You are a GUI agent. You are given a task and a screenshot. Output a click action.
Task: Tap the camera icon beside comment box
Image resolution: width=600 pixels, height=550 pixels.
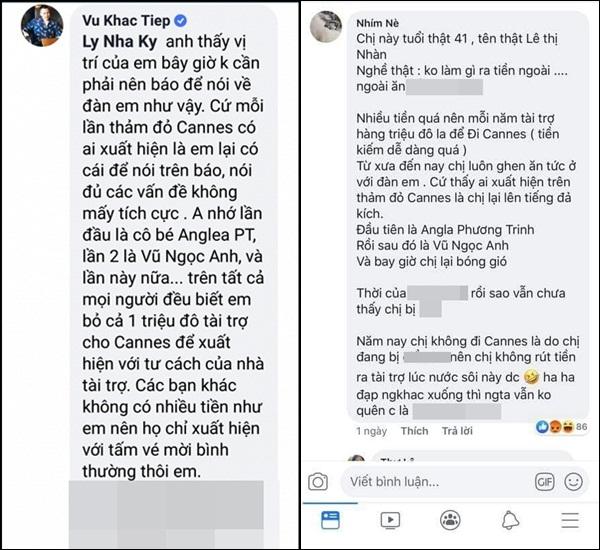coord(318,481)
